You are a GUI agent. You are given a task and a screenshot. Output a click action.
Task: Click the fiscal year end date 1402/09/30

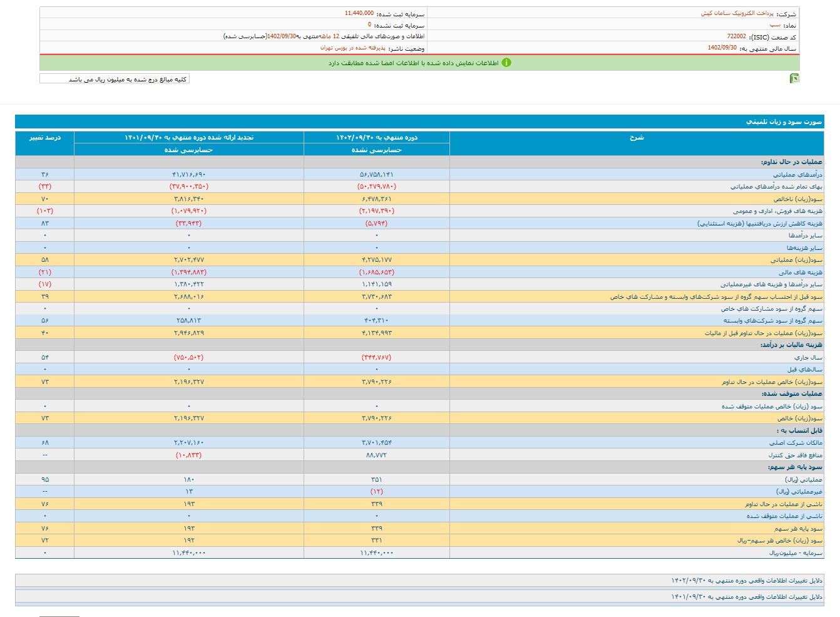(722, 48)
